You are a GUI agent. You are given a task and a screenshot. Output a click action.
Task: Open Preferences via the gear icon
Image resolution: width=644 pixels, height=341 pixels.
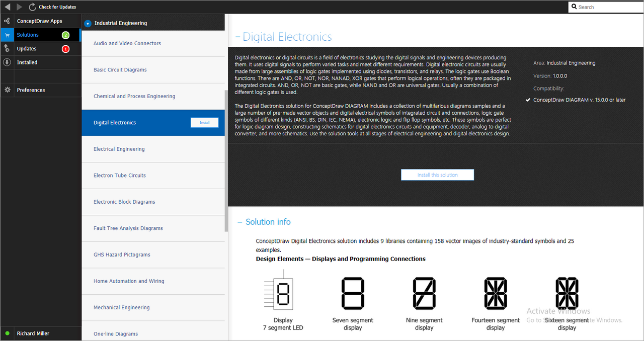pos(7,90)
